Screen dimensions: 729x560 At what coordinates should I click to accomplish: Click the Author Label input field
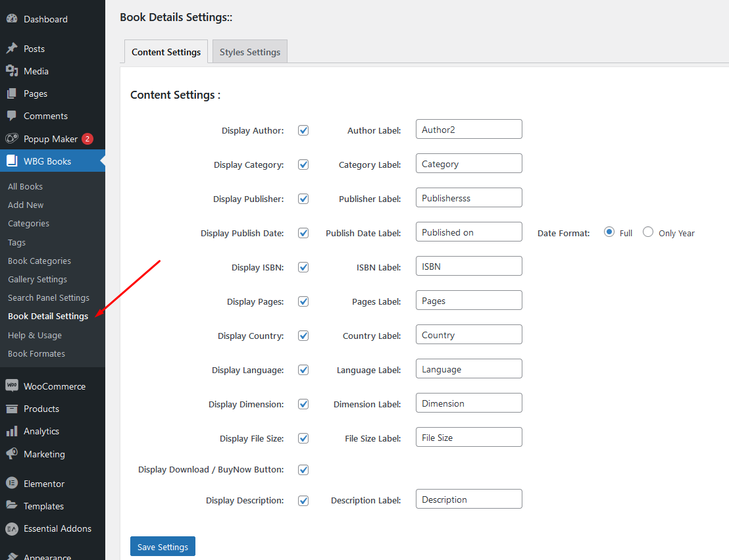click(468, 129)
